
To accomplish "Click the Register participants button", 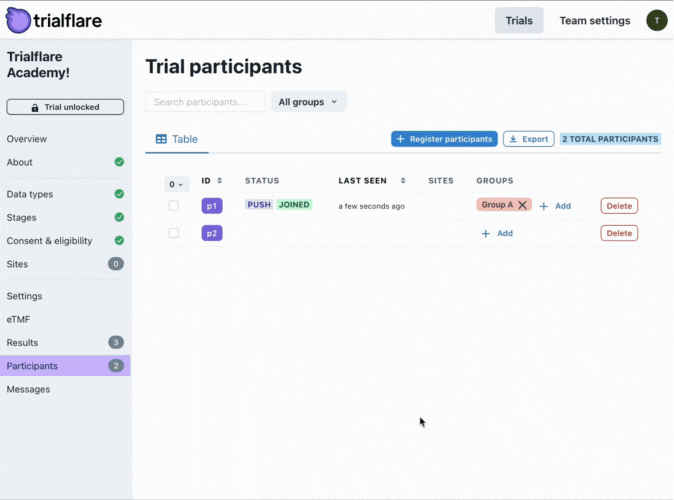I will coord(444,139).
